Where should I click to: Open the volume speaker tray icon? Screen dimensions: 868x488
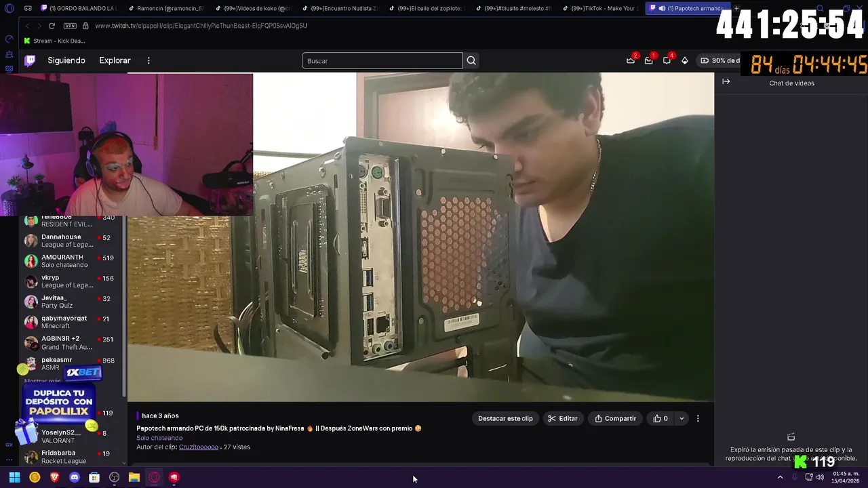pos(820,477)
